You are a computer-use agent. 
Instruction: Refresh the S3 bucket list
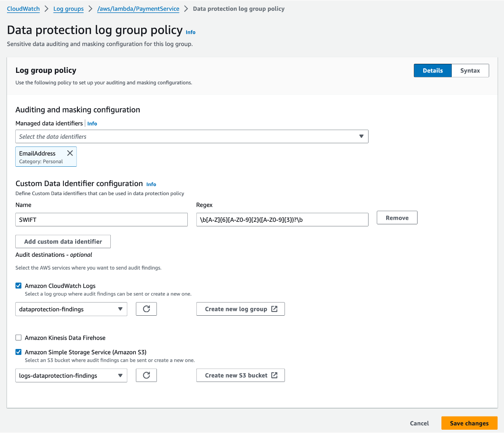146,375
